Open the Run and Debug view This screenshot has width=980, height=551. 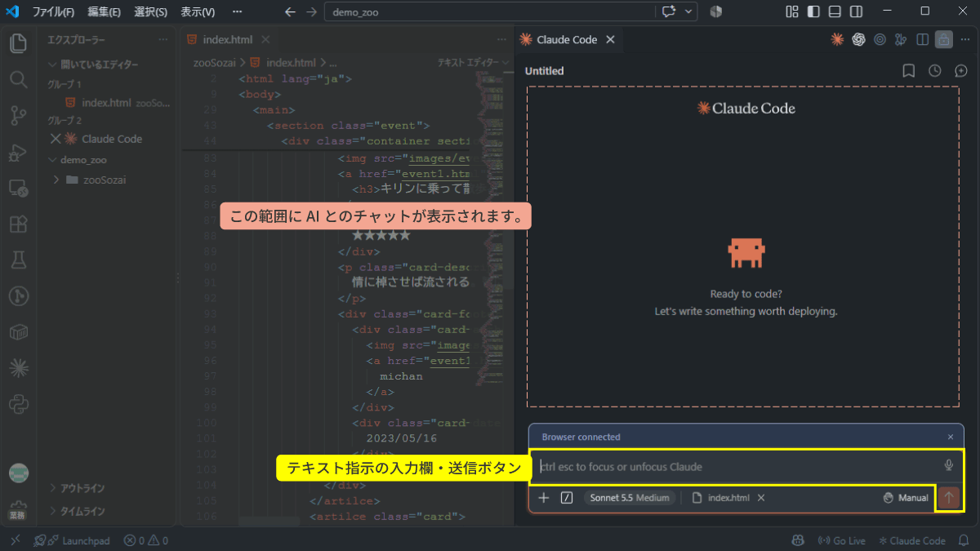point(18,152)
